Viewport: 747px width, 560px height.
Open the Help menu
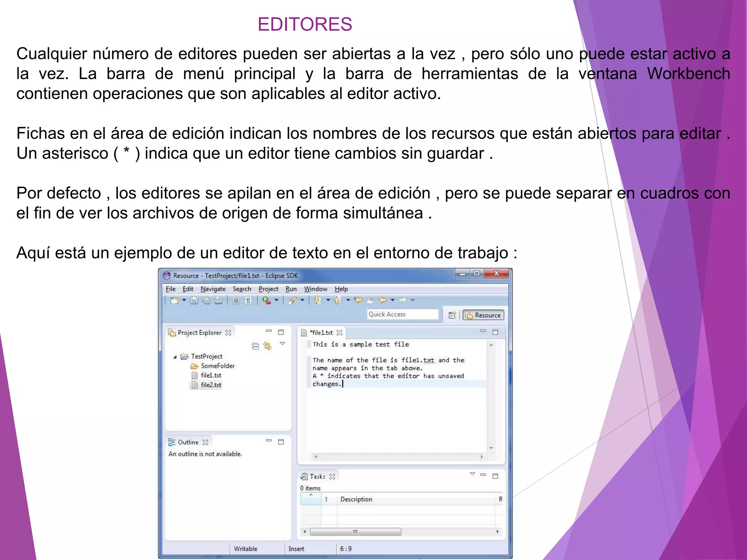click(341, 289)
